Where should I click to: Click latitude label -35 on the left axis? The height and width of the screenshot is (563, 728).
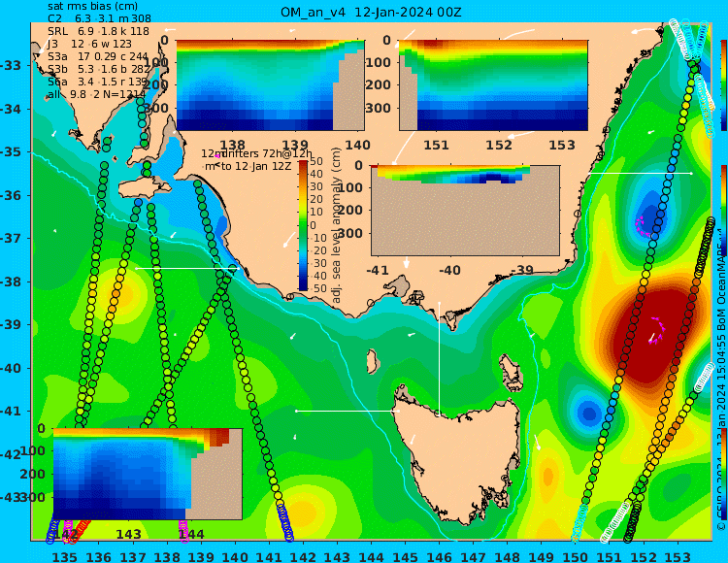[11, 151]
